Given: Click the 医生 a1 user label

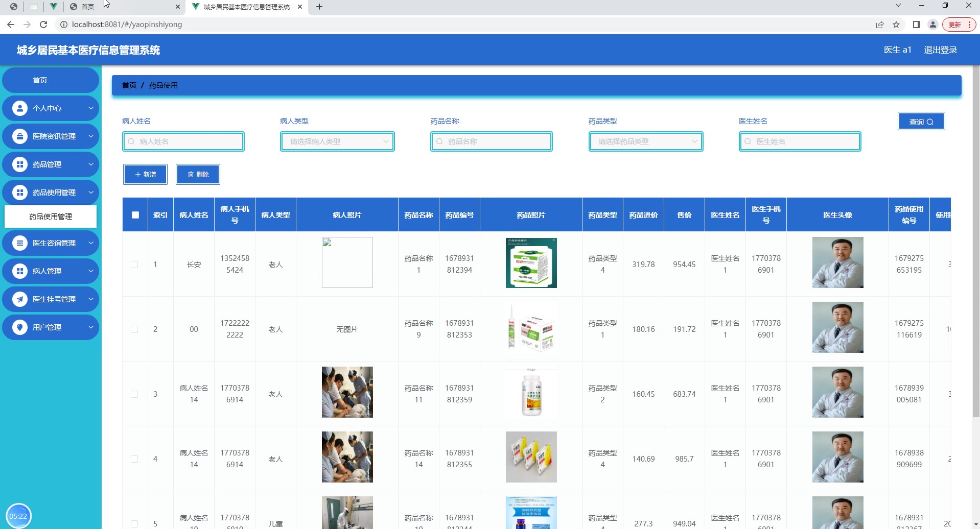Looking at the screenshot, I should click(x=898, y=50).
